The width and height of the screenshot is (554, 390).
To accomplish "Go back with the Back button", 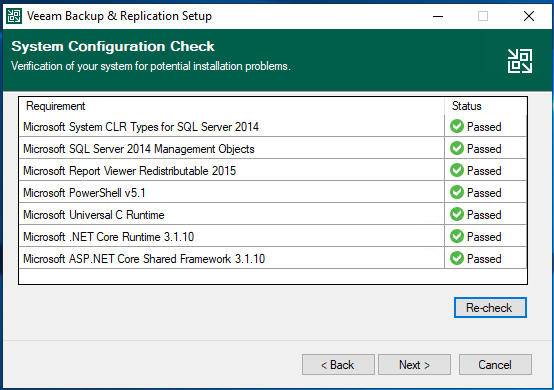I will [338, 365].
